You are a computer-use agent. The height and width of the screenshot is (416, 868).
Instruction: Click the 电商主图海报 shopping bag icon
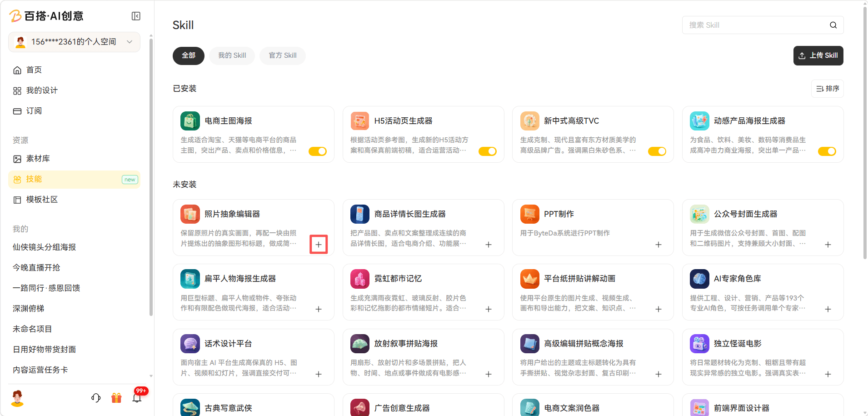pos(190,121)
